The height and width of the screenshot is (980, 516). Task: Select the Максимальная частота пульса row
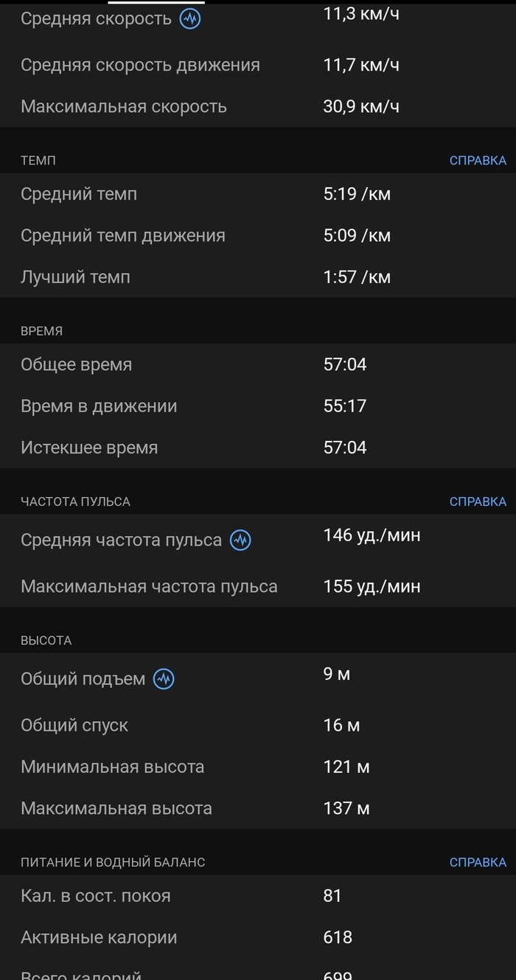tap(258, 587)
